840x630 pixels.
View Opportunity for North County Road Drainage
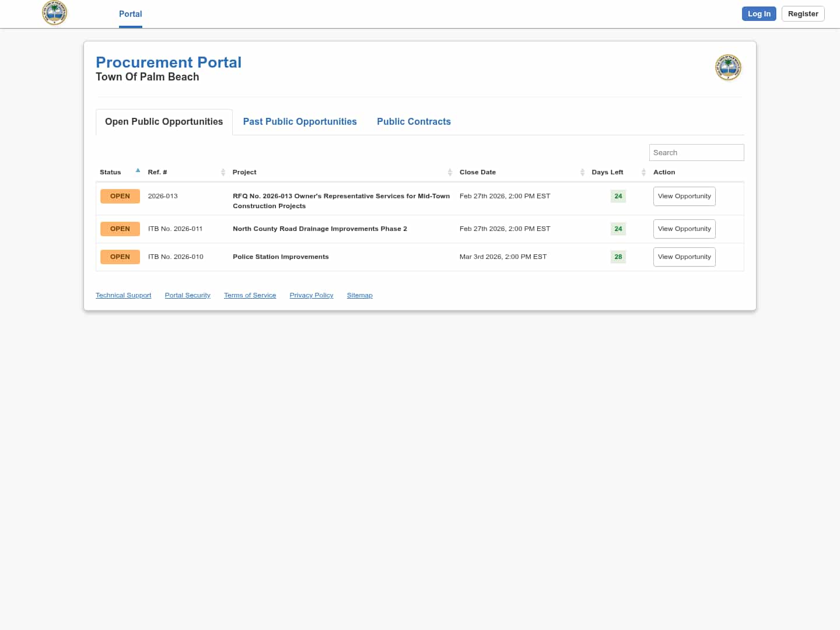pyautogui.click(x=684, y=229)
